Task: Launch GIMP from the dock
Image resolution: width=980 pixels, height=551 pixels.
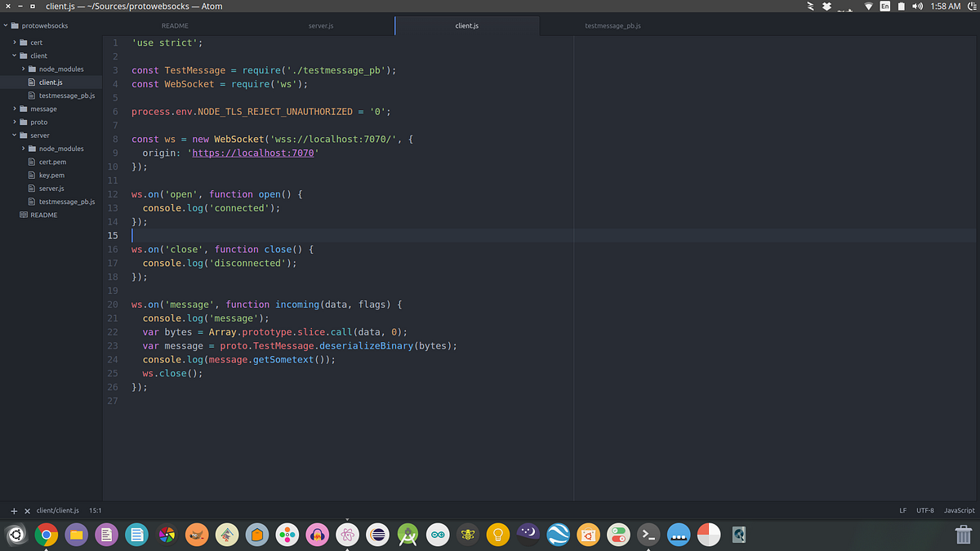Action: pos(196,535)
